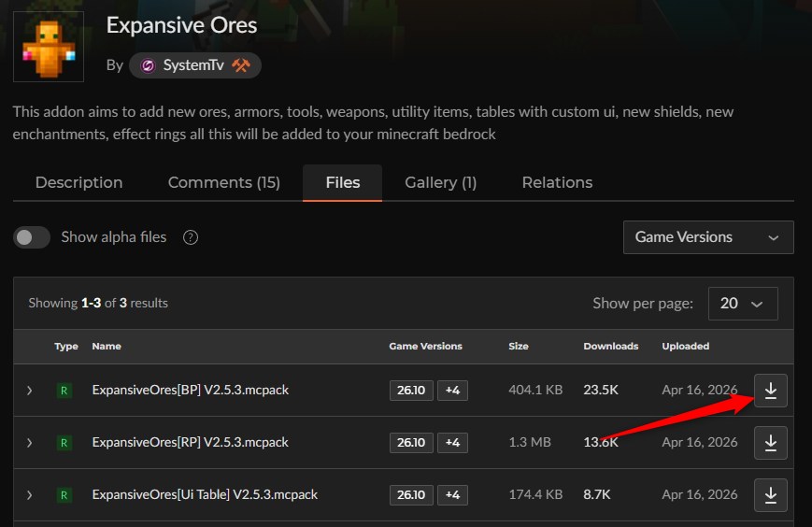This screenshot has height=527, width=812.
Task: Click the Expansive Ores project title
Action: [x=181, y=25]
